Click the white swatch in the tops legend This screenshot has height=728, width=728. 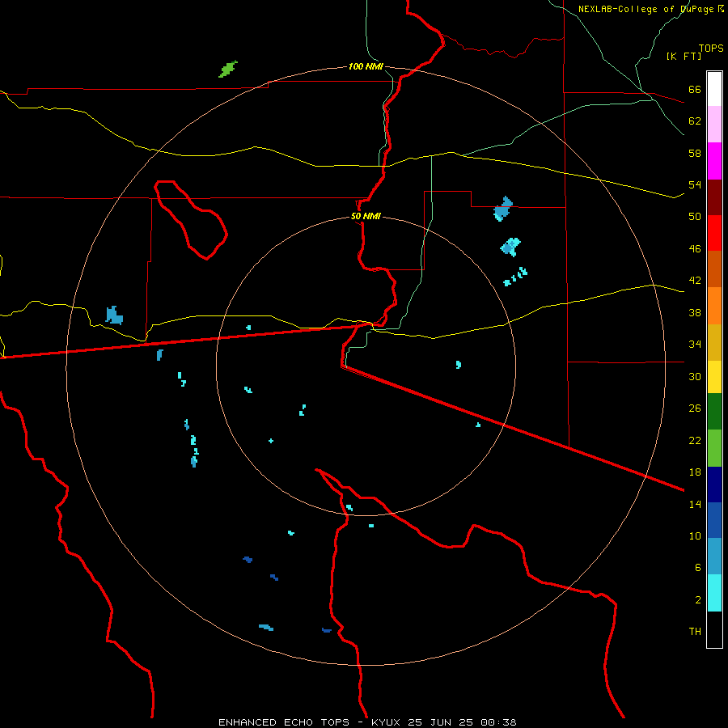tap(714, 89)
